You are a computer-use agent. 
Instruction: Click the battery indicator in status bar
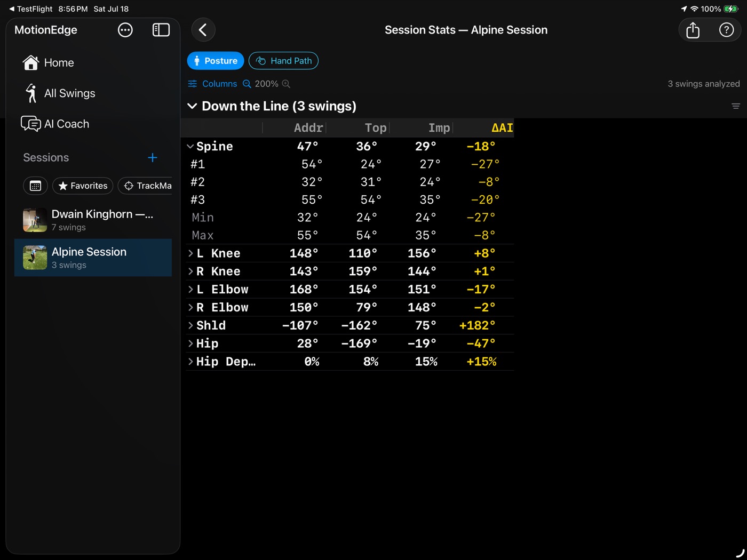pyautogui.click(x=731, y=9)
